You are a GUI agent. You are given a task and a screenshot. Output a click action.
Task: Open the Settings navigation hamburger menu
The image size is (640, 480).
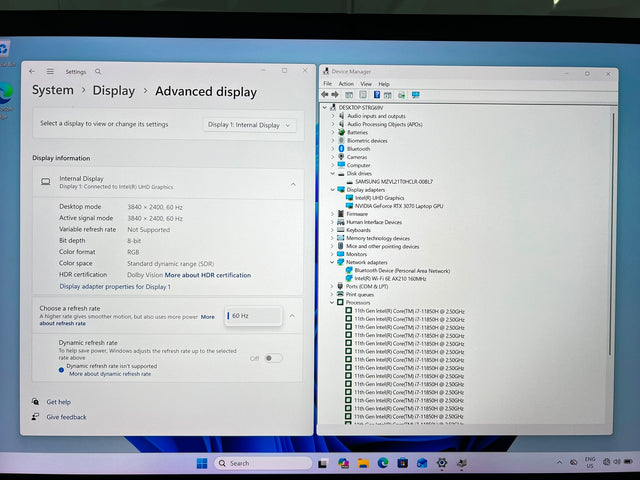click(x=50, y=71)
